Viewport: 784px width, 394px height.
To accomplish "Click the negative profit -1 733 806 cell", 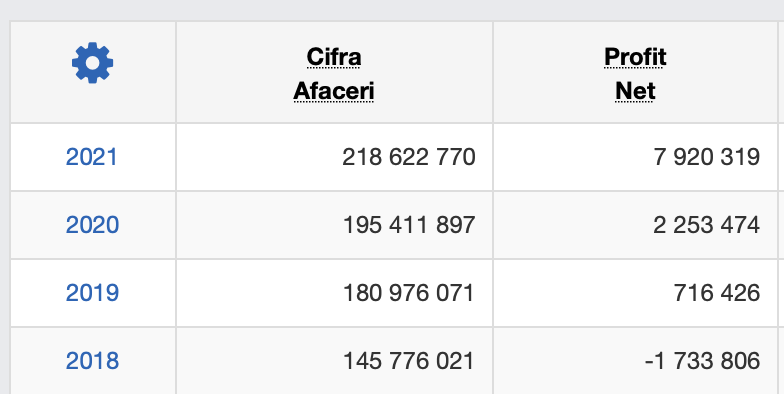I will point(636,361).
